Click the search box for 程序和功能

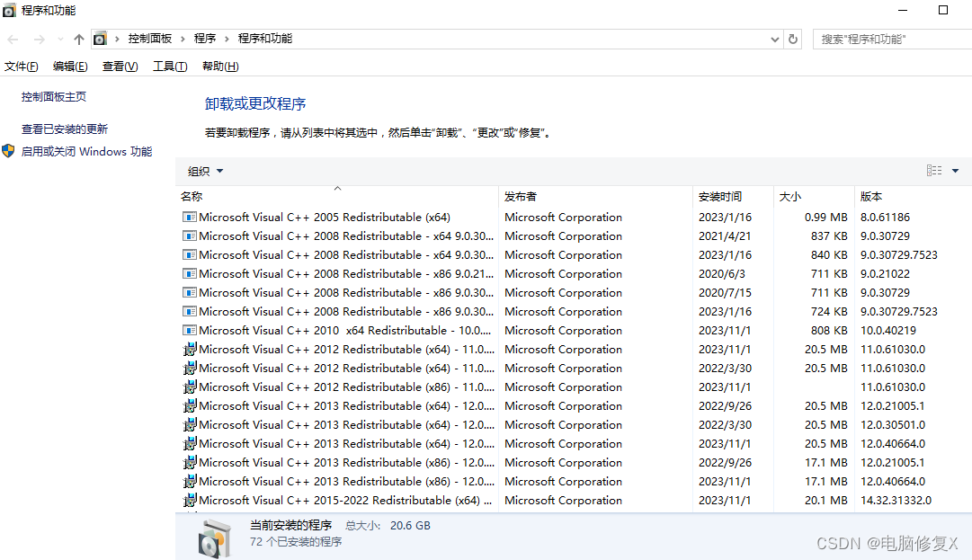[x=893, y=39]
